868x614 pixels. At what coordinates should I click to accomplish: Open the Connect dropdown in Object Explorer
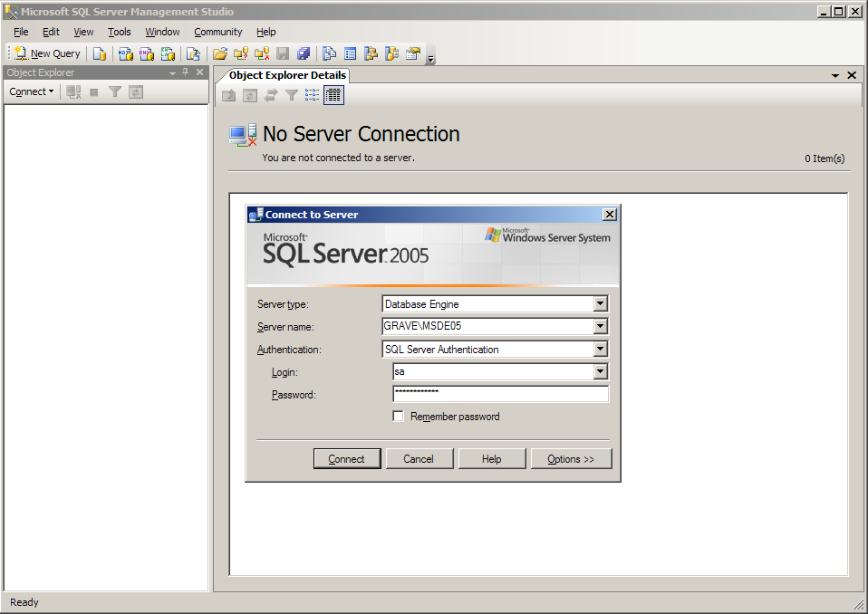coord(32,91)
